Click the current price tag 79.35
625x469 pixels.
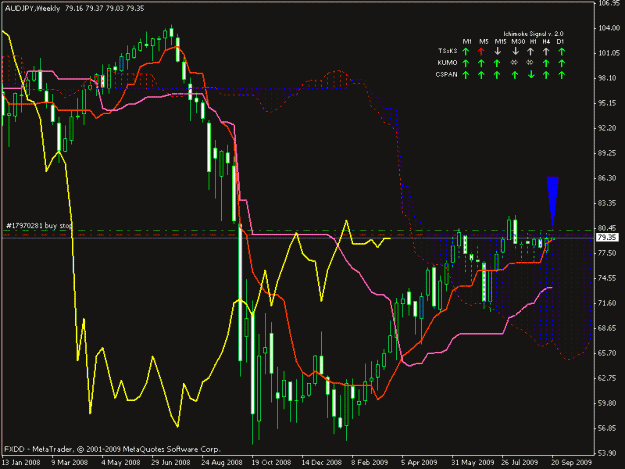point(607,238)
